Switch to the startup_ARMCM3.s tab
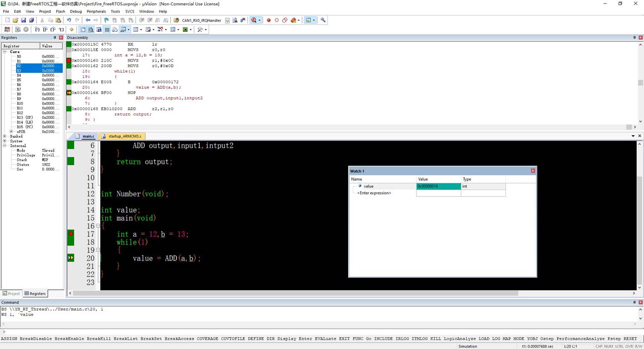Image resolution: width=644 pixels, height=349 pixels. (x=124, y=136)
